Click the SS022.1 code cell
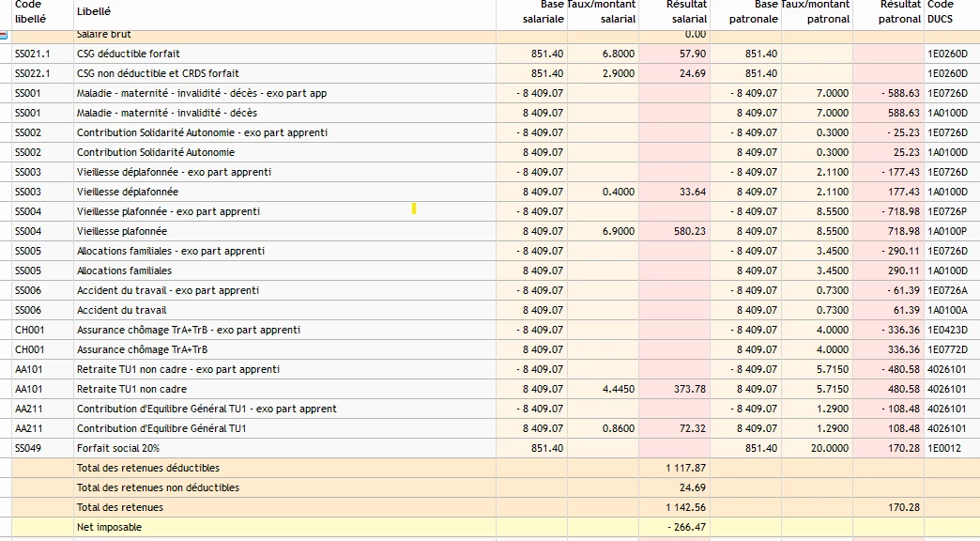This screenshot has height=541, width=980. [x=33, y=73]
